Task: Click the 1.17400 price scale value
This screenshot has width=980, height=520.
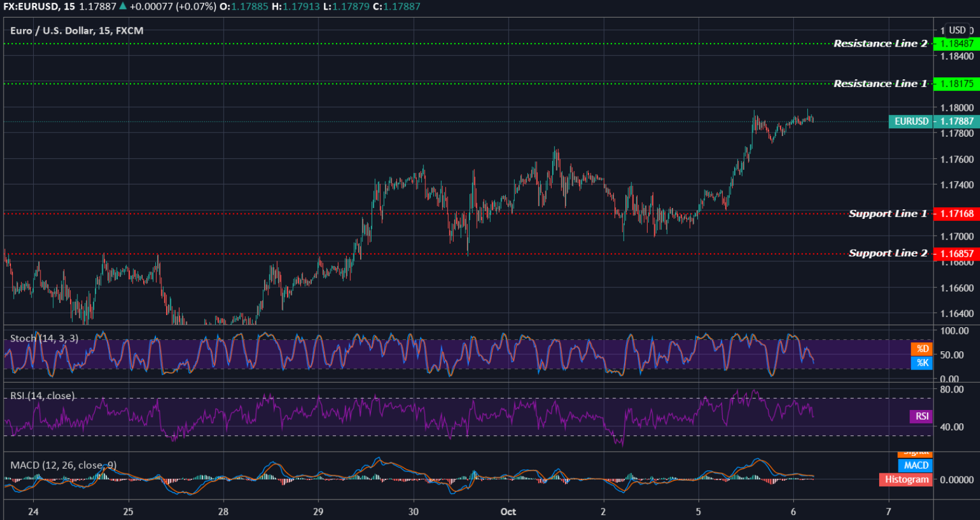Action: pos(957,185)
